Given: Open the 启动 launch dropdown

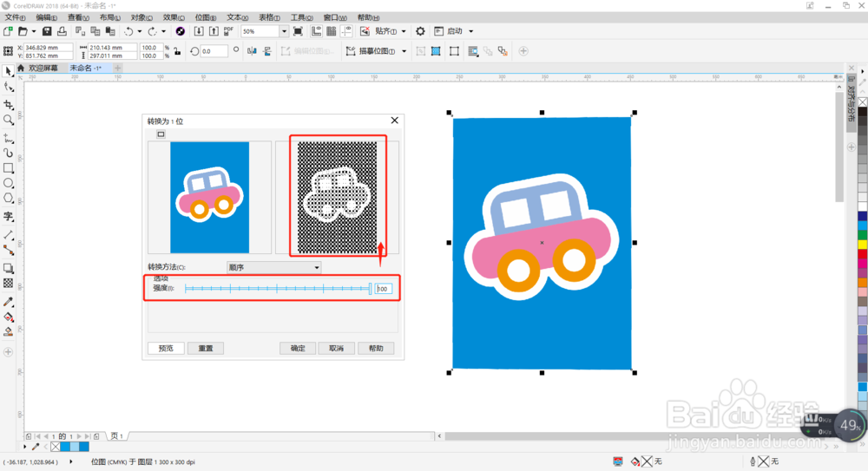Looking at the screenshot, I should 471,31.
